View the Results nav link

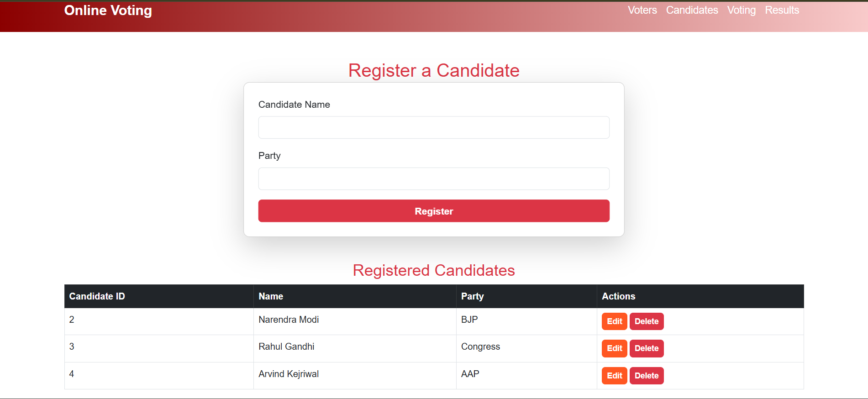pos(782,10)
